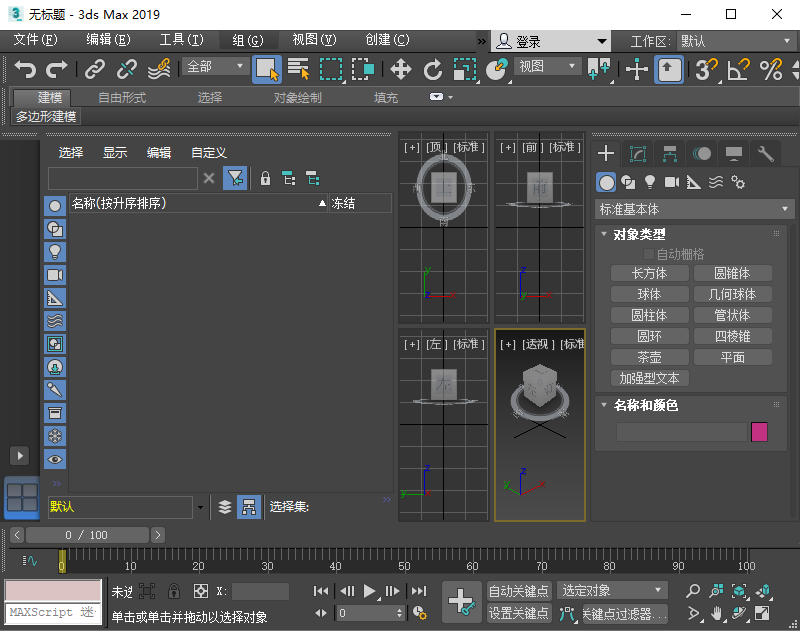Image resolution: width=800 pixels, height=631 pixels.
Task: Open the 全部 selection filter dropdown
Action: [215, 67]
